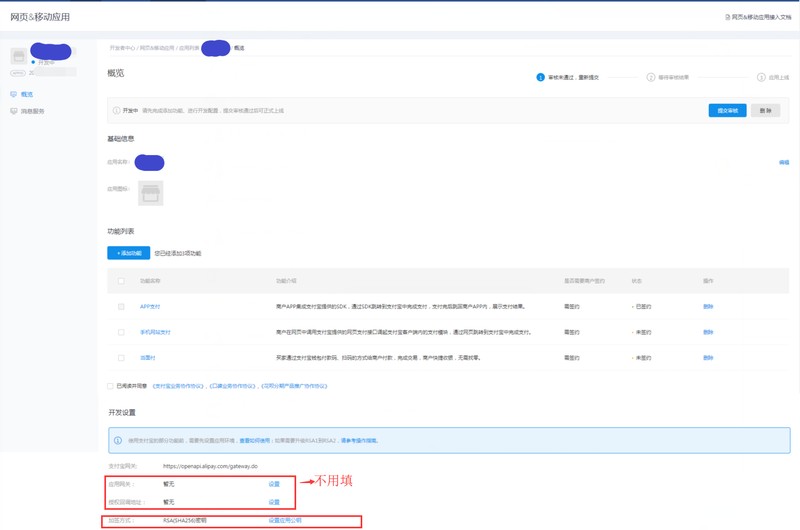Click the 概览 monitor icon in sidebar
The width and height of the screenshot is (800, 530).
click(14, 94)
